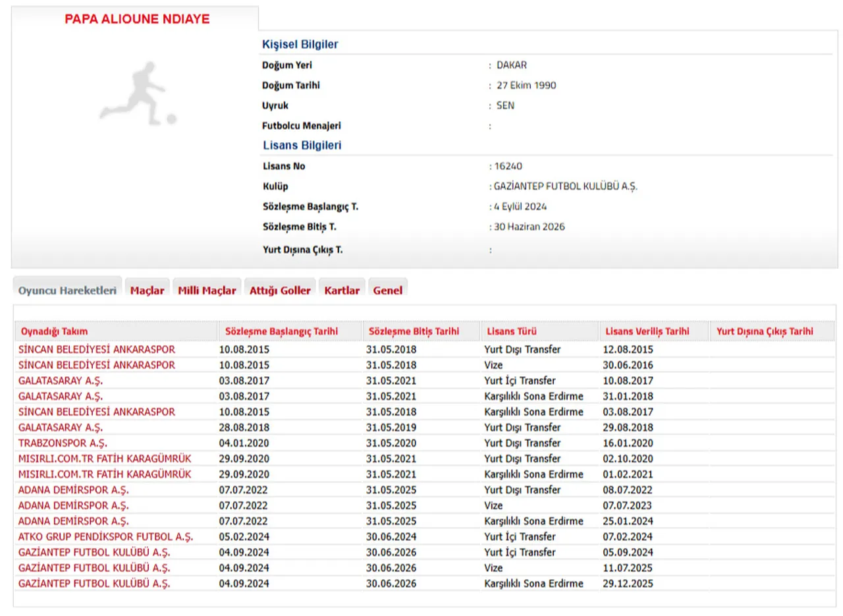Open the Oyuncu Hareketleri tab
This screenshot has width=843, height=616.
click(x=67, y=291)
